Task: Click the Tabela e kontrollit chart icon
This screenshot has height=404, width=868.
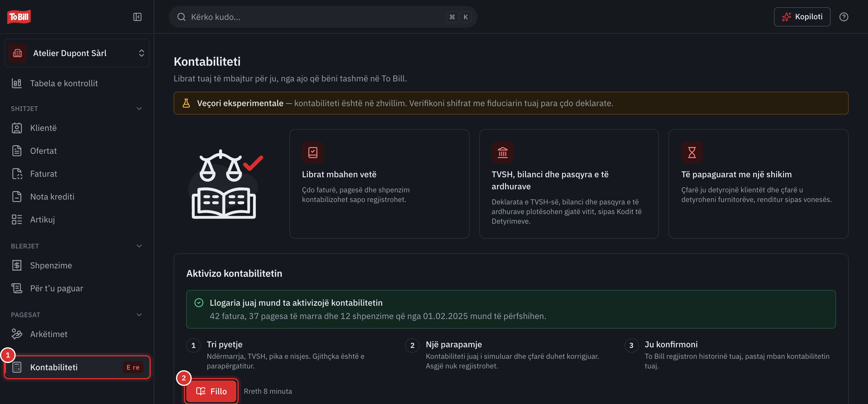Action: 17,83
